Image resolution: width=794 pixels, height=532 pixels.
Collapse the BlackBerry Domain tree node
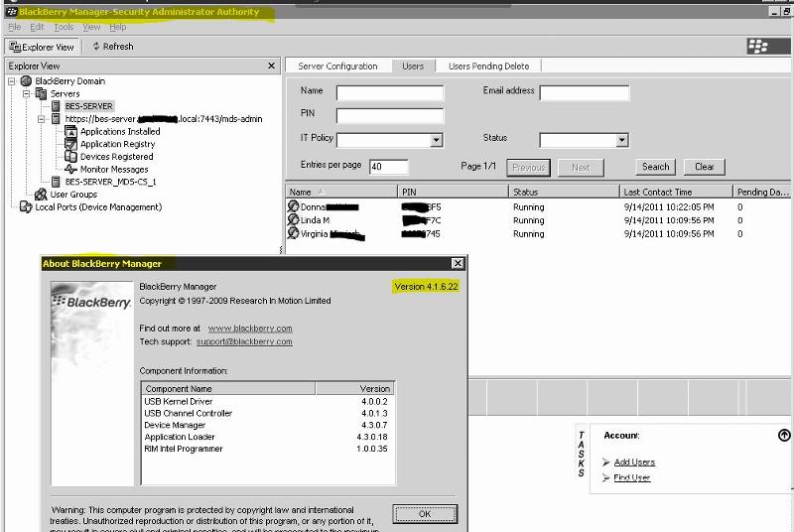pyautogui.click(x=12, y=81)
